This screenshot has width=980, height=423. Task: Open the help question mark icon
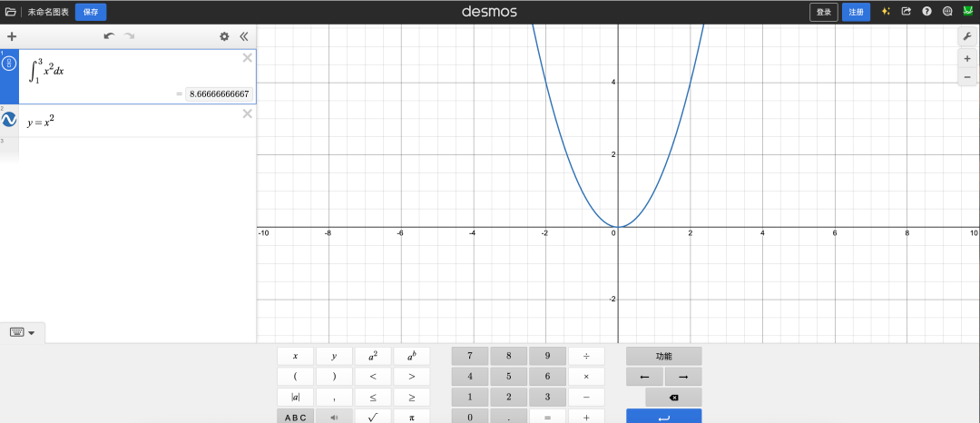926,12
